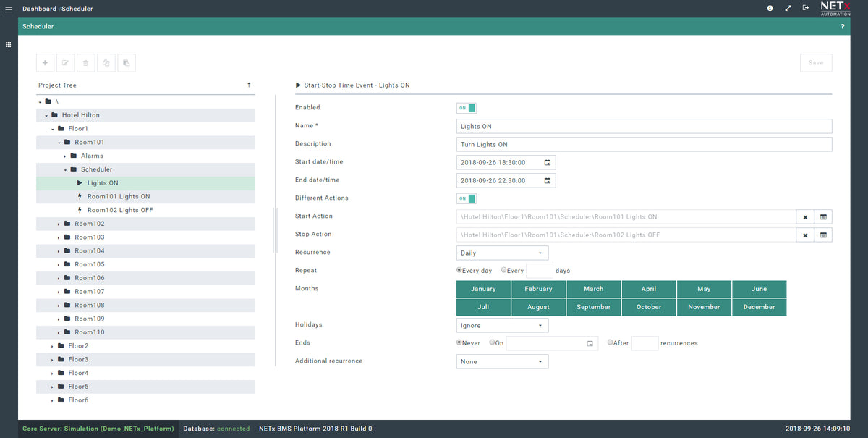Toggle the September month button
Viewport: 868px width, 438px height.
point(594,307)
